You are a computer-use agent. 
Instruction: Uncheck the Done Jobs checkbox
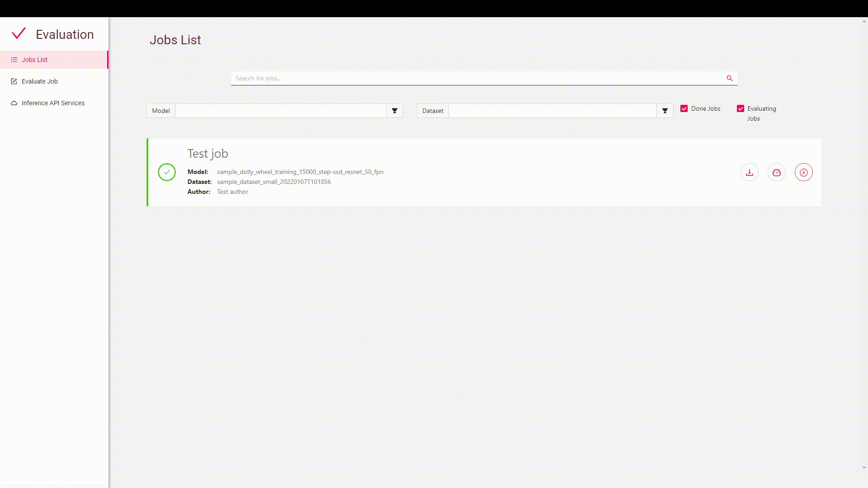(x=684, y=108)
